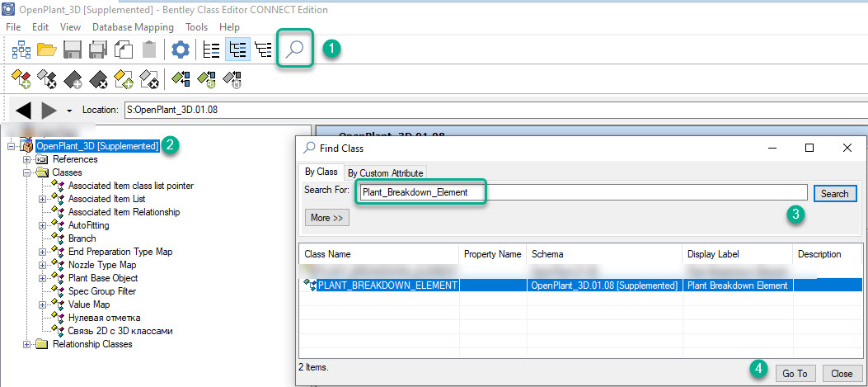
Task: Switch to the By Class tab
Action: click(x=321, y=172)
